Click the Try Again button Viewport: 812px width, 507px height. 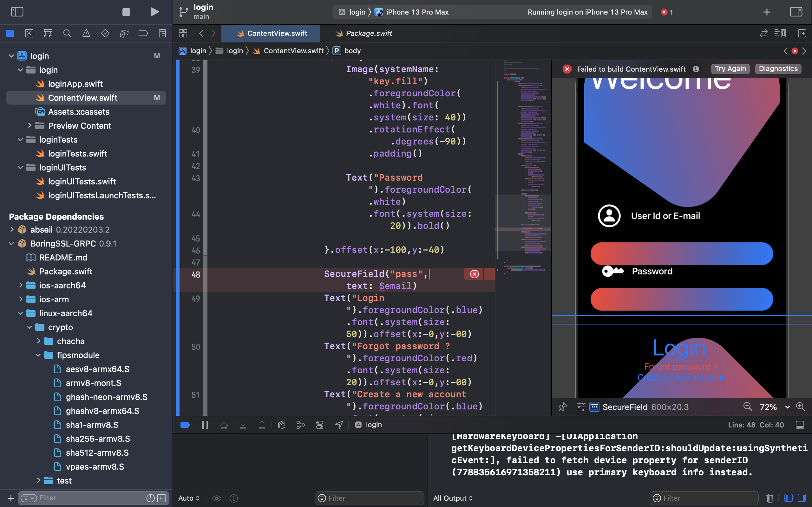[x=730, y=69]
